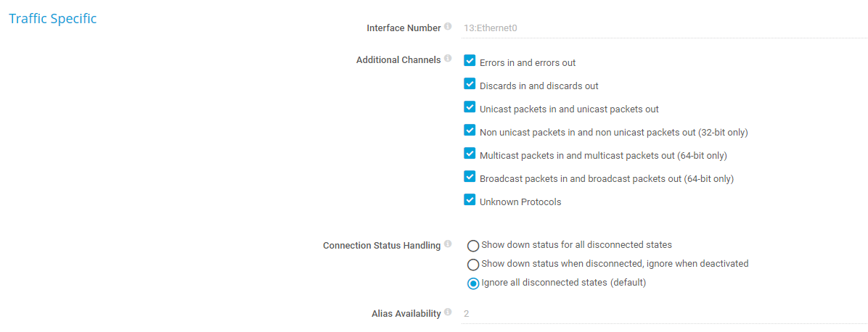868x332 pixels.
Task: Click the Interface Number field showing 13:Ethernet0
Action: click(x=663, y=28)
